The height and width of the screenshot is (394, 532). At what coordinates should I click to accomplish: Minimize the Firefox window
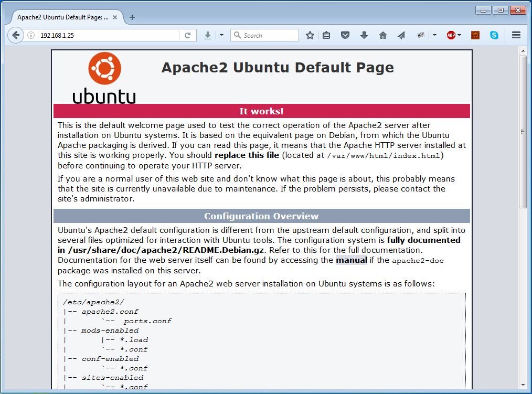tap(483, 10)
